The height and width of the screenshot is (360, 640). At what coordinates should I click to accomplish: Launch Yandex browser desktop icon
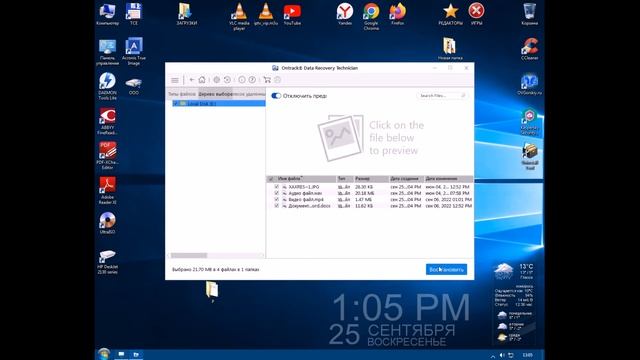(x=345, y=14)
